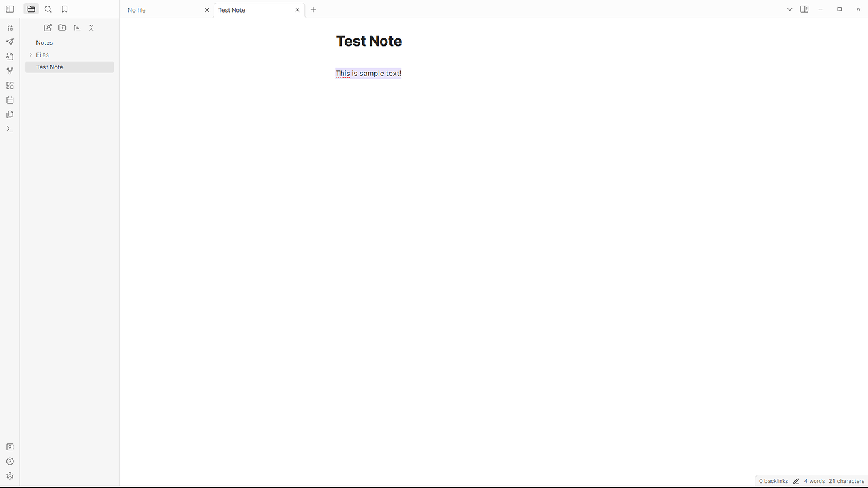
Task: Maximize the Obsidian window
Action: click(x=839, y=9)
